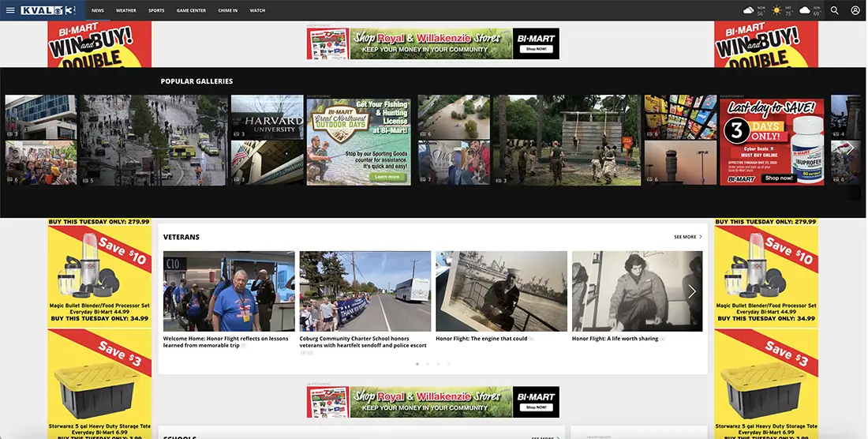Open the Chime In menu item
Viewport: 868px width, 439px height.
click(x=227, y=10)
